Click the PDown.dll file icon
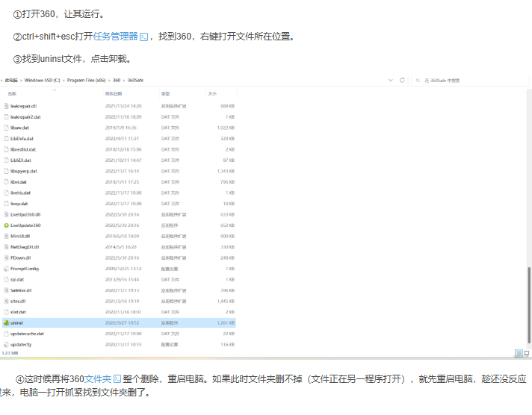Image resolution: width=532 pixels, height=415 pixels. click(6, 258)
